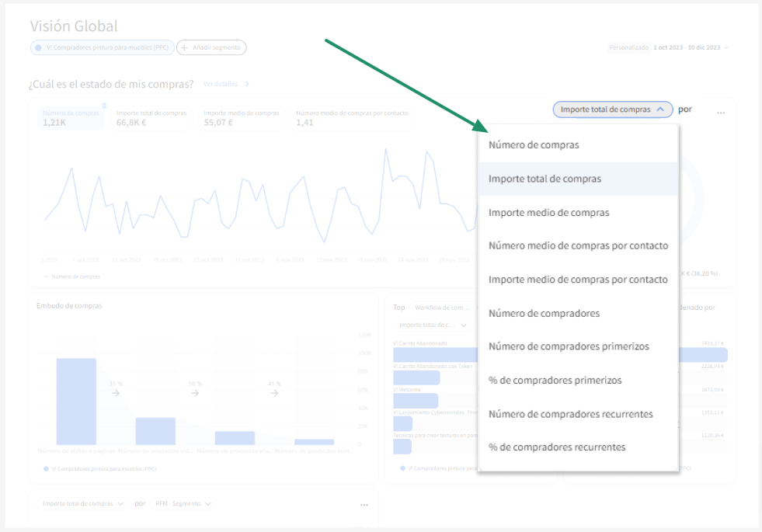The height and width of the screenshot is (532, 762).
Task: Click the V! Compradores pintura para muebles segment chip
Action: [102, 47]
